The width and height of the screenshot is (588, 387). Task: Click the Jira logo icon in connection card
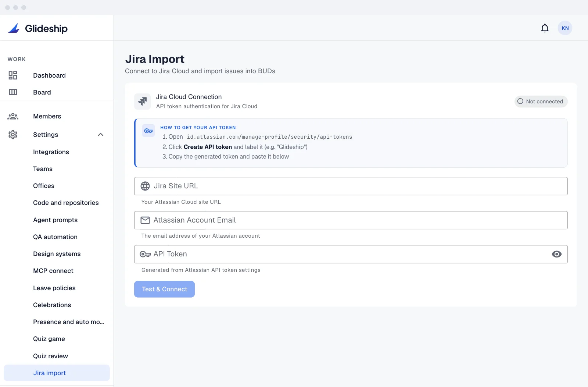pyautogui.click(x=143, y=101)
